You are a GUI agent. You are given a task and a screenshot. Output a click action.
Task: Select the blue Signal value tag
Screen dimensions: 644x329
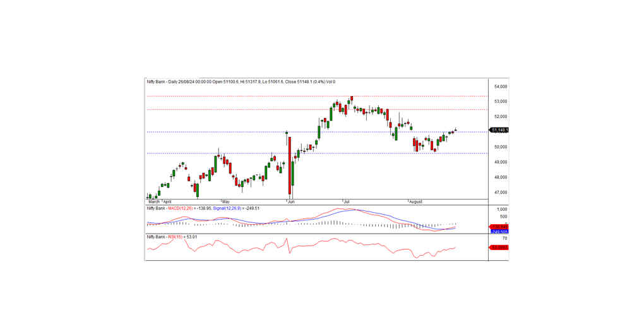pyautogui.click(x=499, y=232)
